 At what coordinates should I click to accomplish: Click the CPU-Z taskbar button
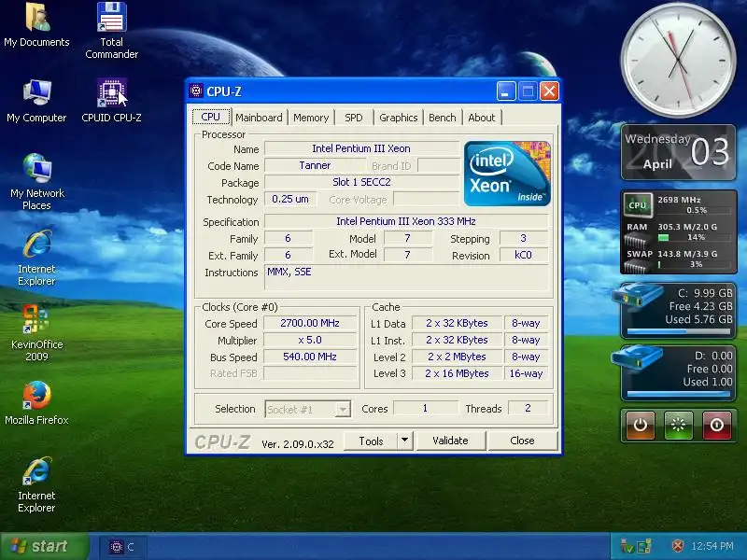click(x=123, y=547)
